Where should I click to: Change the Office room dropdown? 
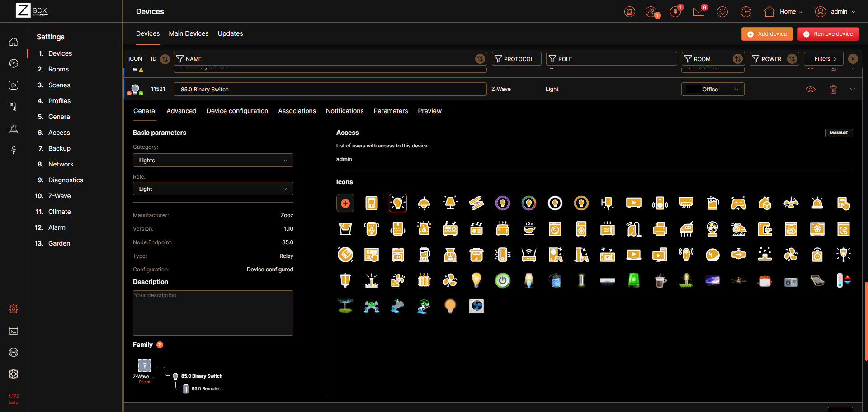pyautogui.click(x=713, y=90)
